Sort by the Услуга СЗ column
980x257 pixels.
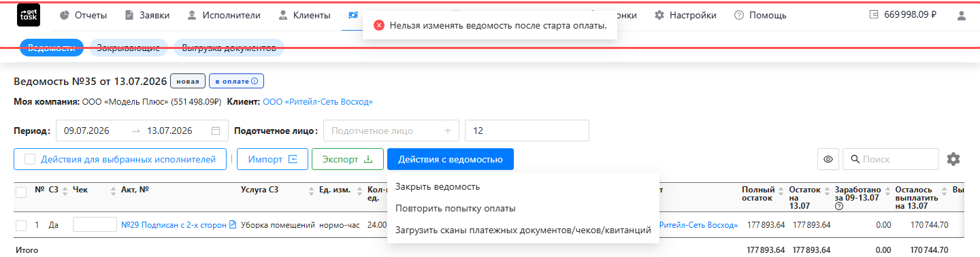pyautogui.click(x=312, y=190)
